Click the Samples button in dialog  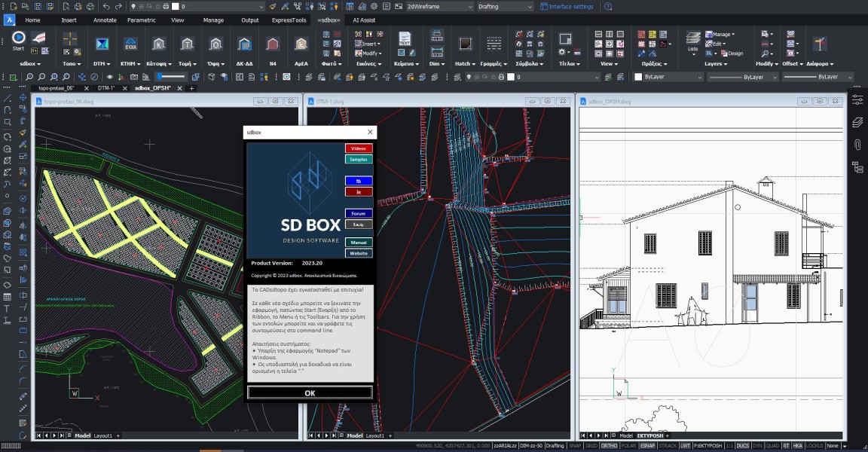point(359,160)
